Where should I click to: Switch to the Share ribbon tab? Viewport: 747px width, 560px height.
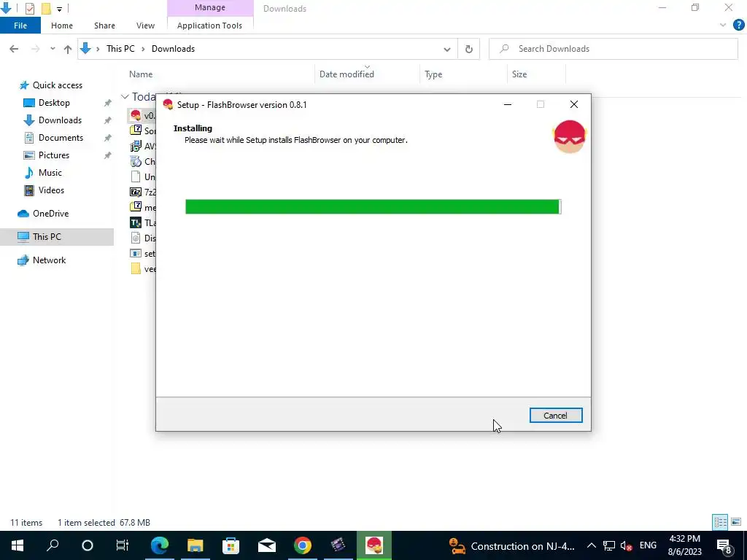[x=104, y=26]
